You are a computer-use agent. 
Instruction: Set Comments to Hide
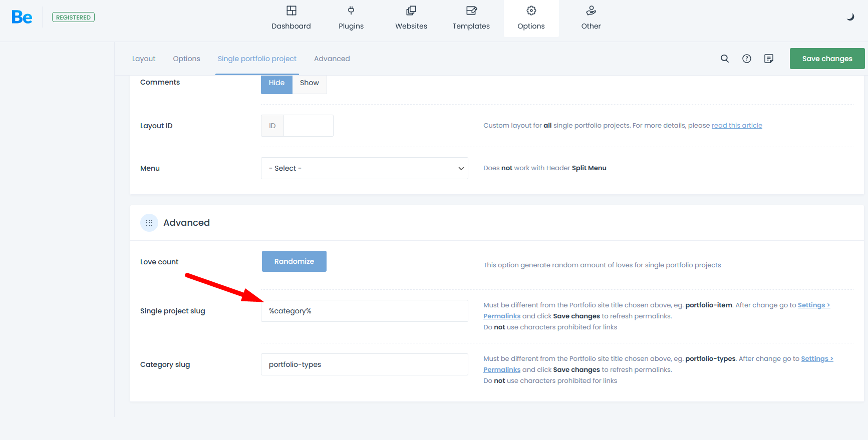click(276, 83)
